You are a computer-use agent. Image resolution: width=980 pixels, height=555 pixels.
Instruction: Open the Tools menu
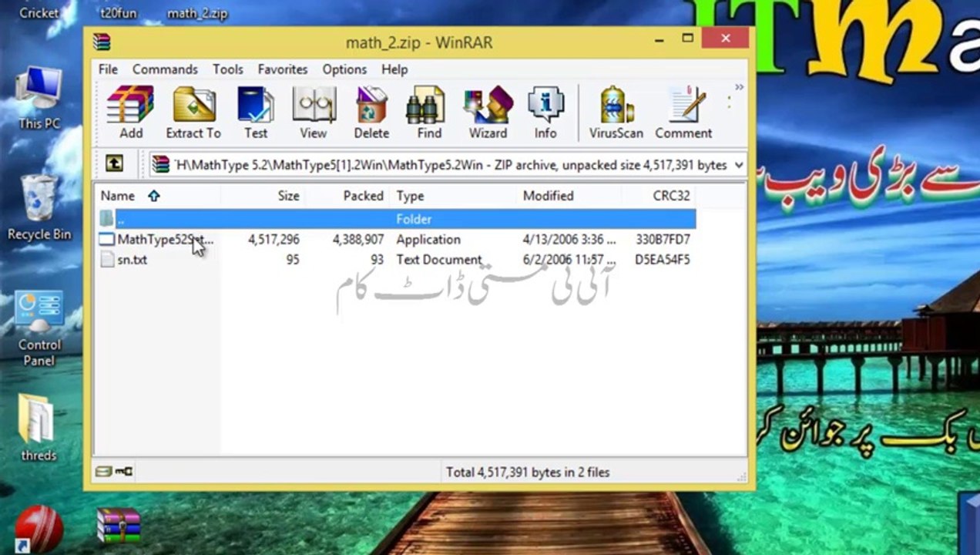point(228,69)
